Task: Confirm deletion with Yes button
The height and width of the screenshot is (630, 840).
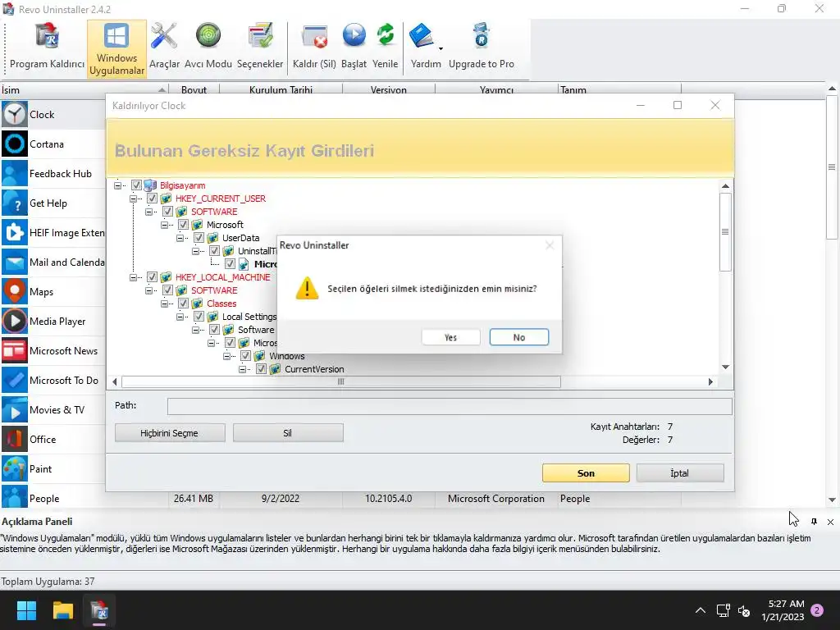Action: [x=450, y=337]
